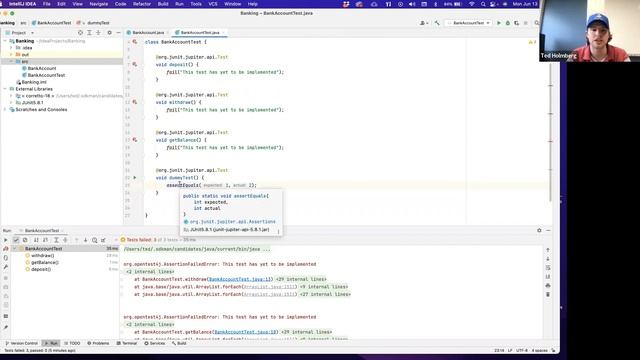Viewport: 640px width, 360px height.
Task: Open Project panel gear options
Action: 109,33
